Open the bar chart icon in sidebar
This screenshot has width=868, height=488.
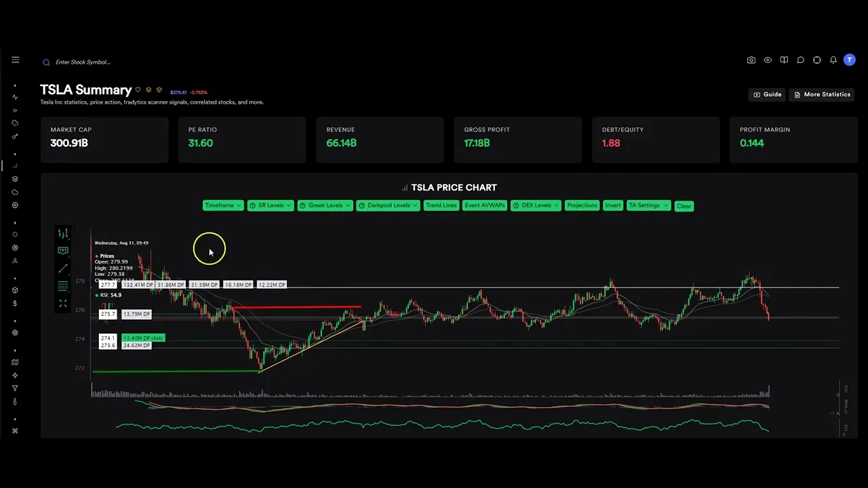click(x=15, y=166)
